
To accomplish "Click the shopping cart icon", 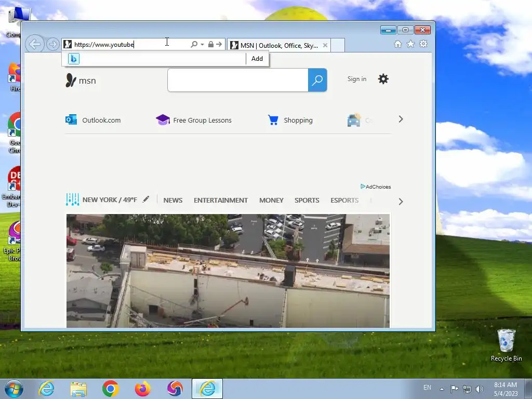I will [x=273, y=120].
